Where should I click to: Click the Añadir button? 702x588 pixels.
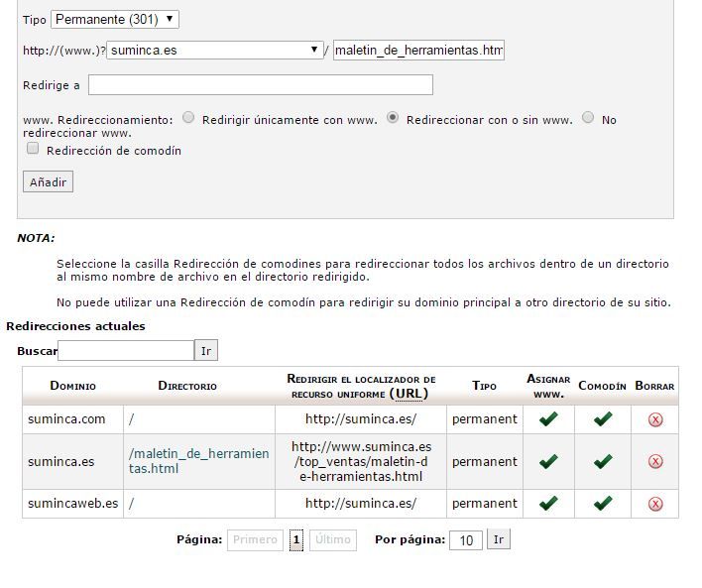(x=48, y=181)
